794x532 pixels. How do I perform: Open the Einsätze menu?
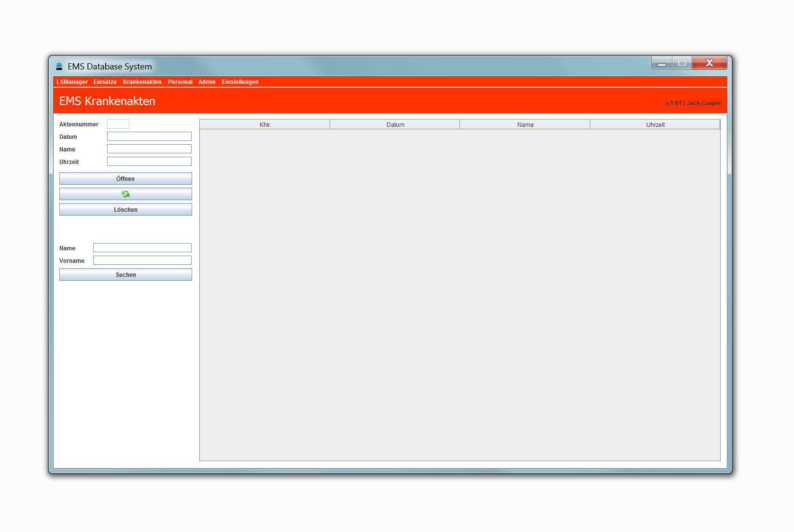coord(105,82)
